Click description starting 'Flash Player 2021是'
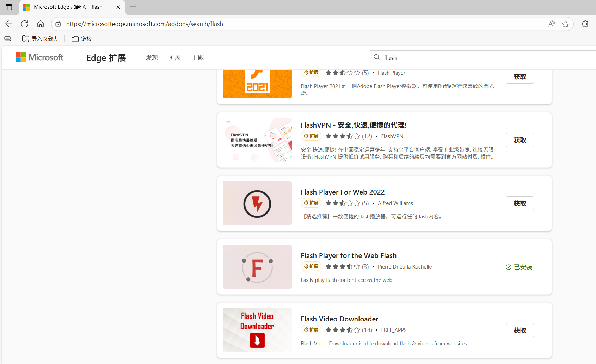Screen dimensions: 596x364 pyautogui.click(x=397, y=90)
